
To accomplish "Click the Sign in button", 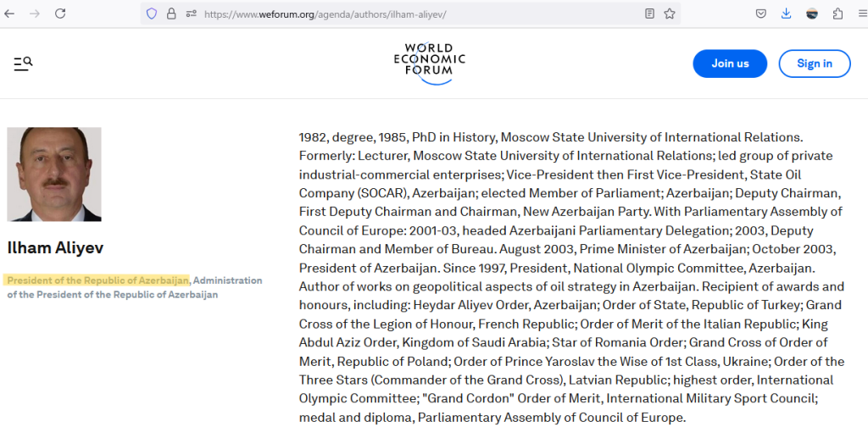I will tap(814, 64).
